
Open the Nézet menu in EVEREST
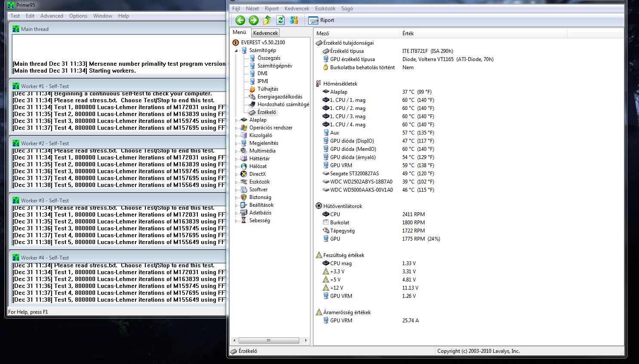tap(252, 9)
